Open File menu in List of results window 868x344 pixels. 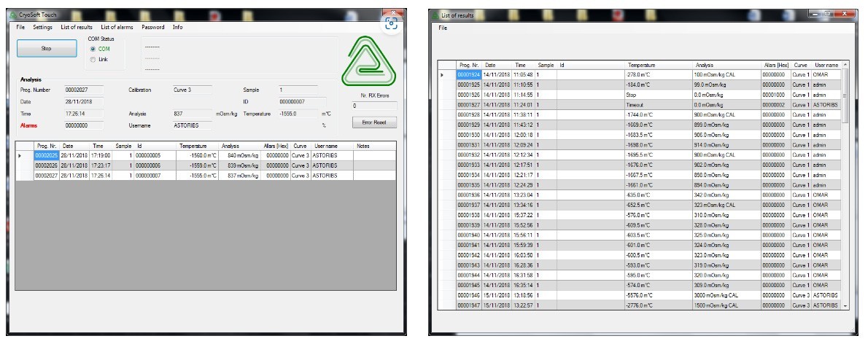tap(443, 28)
